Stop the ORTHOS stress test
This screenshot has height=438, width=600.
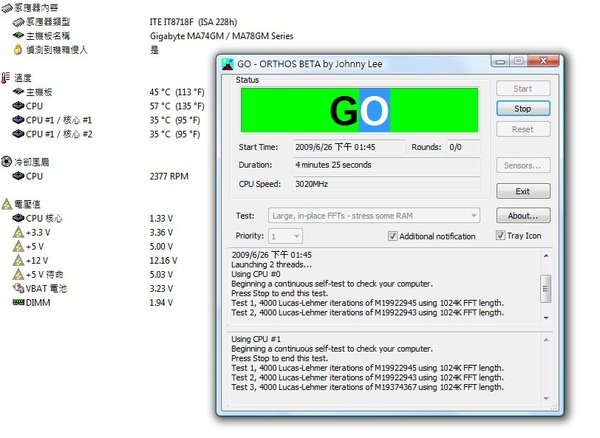[523, 109]
